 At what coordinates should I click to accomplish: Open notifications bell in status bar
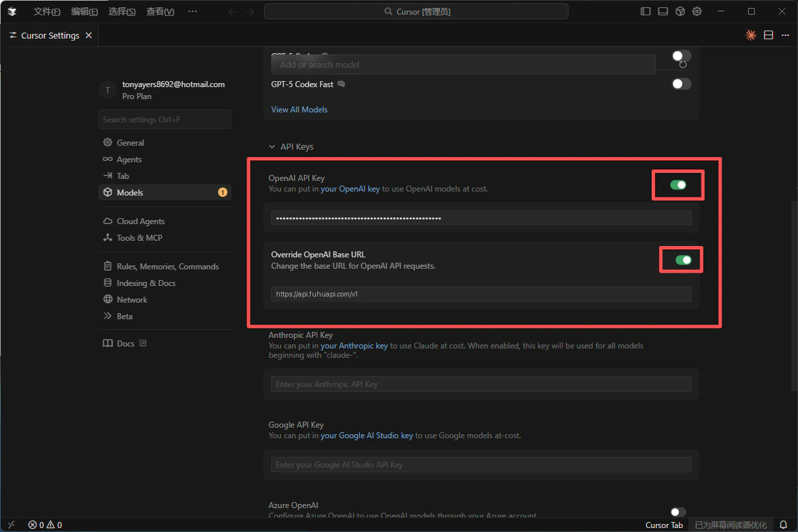783,525
